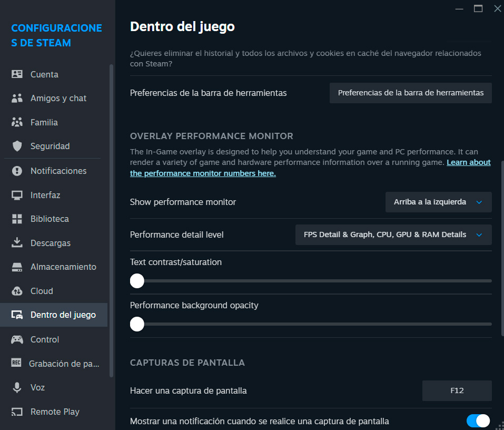Click the F12 screenshot shortcut field
Viewport: 504px width, 430px height.
coord(456,390)
